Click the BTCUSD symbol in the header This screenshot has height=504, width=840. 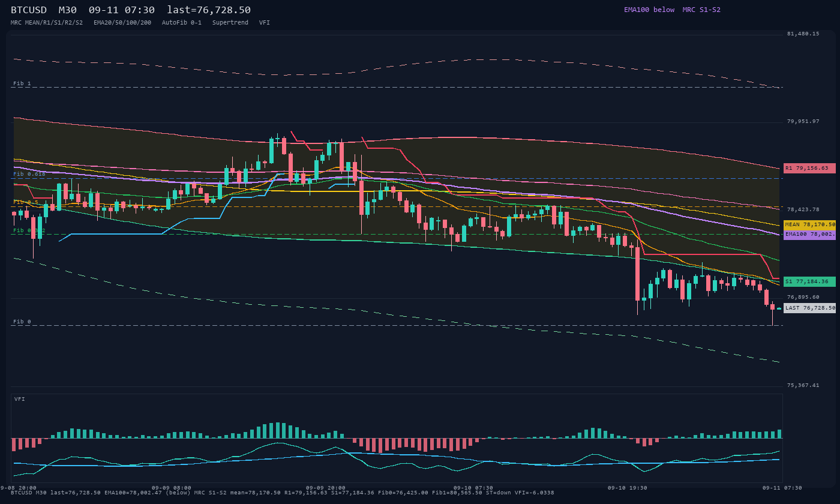(29, 10)
